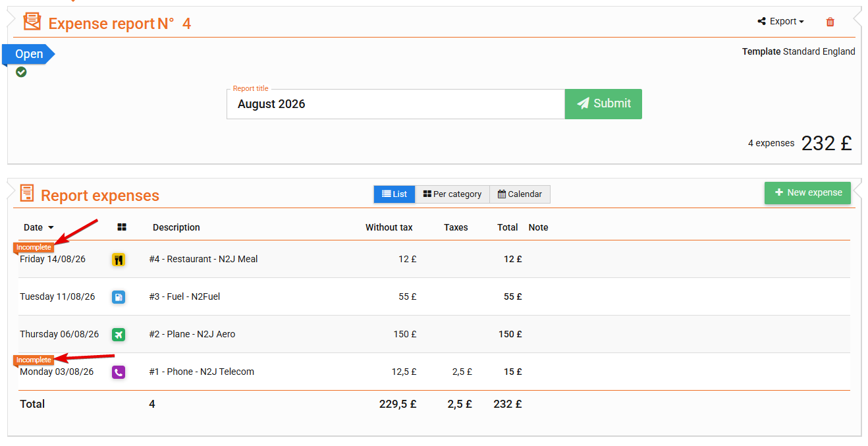The height and width of the screenshot is (446, 868).
Task: Click the Report expenses receipt icon
Action: [x=27, y=194]
